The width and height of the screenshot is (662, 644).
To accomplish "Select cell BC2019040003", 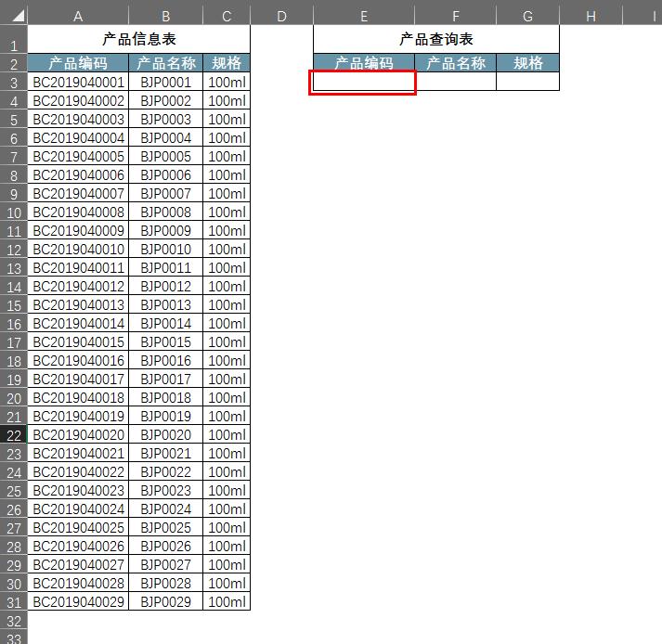I will 78,119.
